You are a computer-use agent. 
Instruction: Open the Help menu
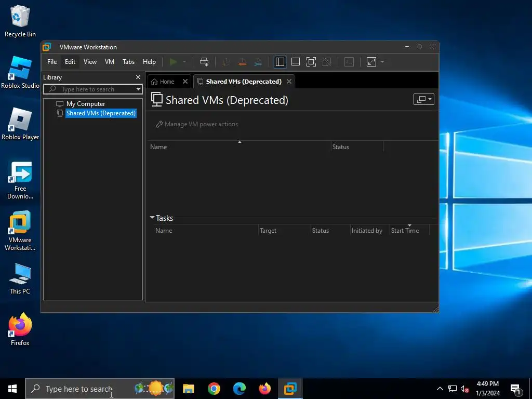(x=149, y=62)
